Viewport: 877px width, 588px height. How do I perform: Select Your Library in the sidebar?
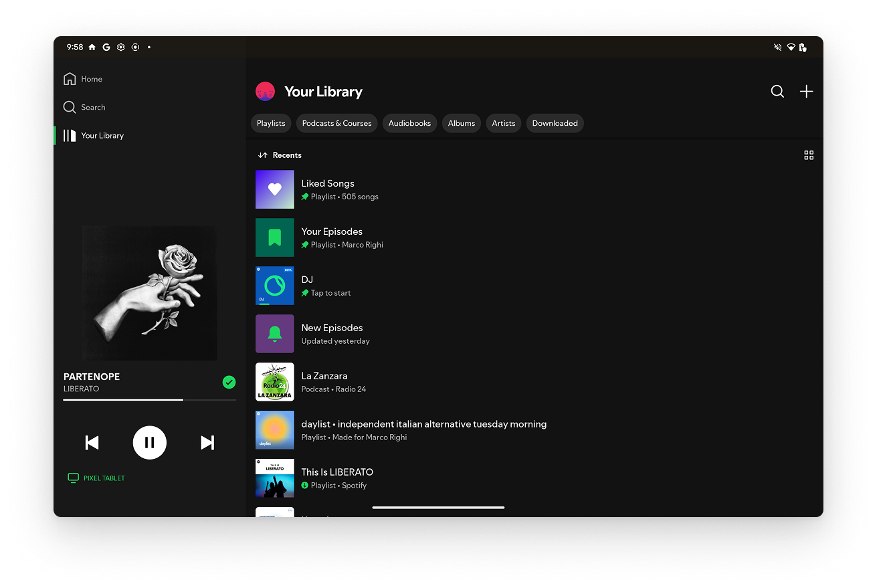(94, 135)
